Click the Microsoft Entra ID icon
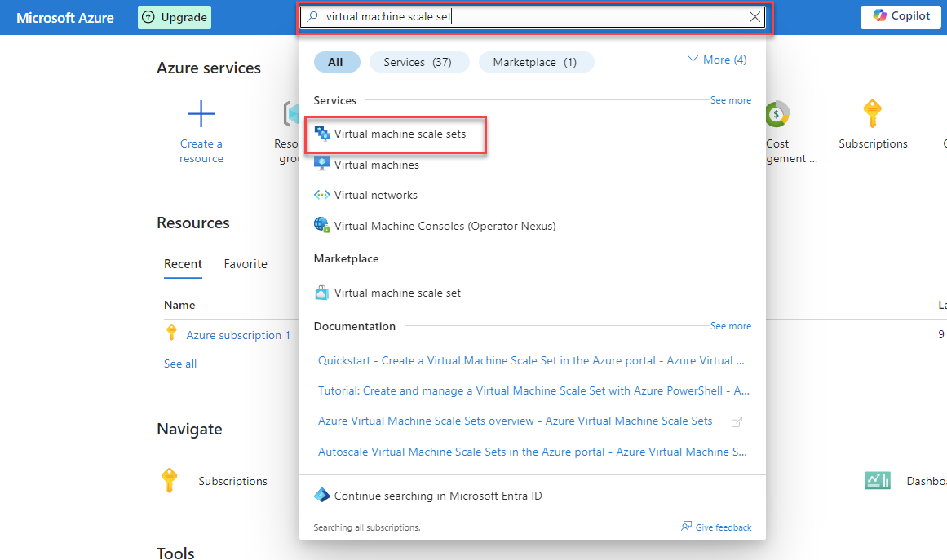Viewport: 947px width, 560px height. click(x=321, y=496)
